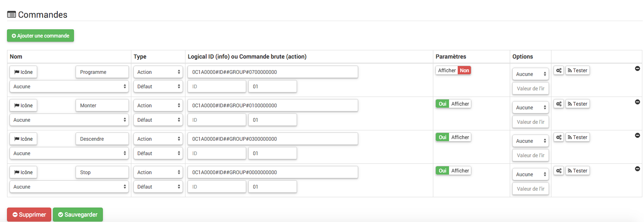Focus the Monter logical ID command field
The image size is (644, 222).
pos(273,106)
